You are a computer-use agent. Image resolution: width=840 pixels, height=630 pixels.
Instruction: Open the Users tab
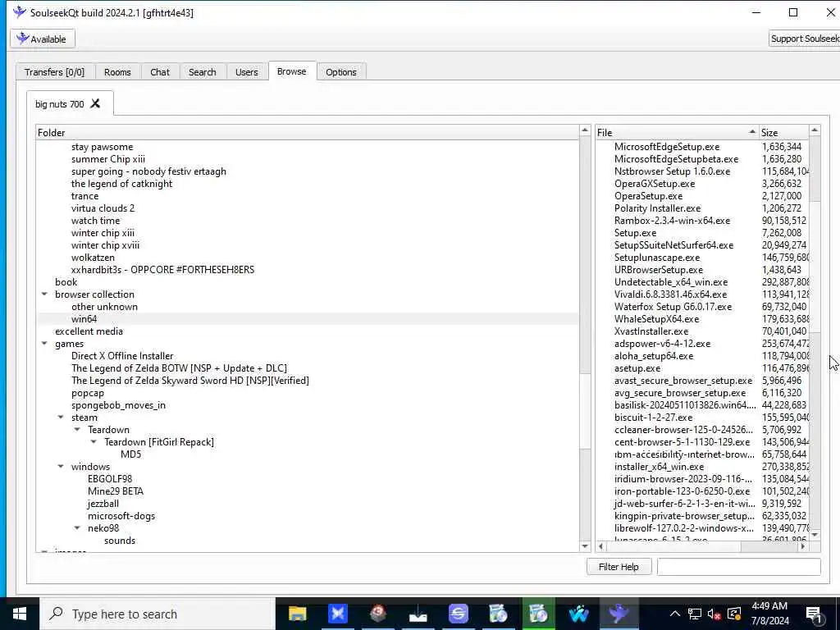click(246, 72)
